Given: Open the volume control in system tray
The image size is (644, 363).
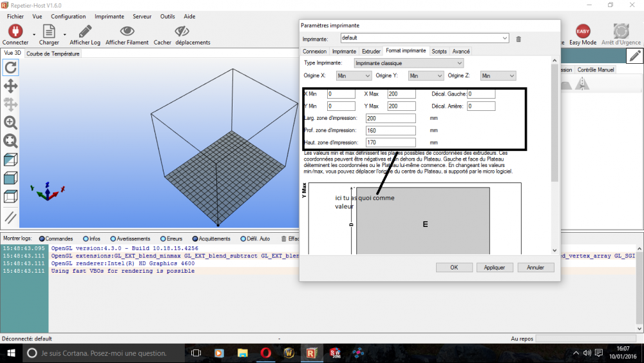Looking at the screenshot, I should coord(587,353).
